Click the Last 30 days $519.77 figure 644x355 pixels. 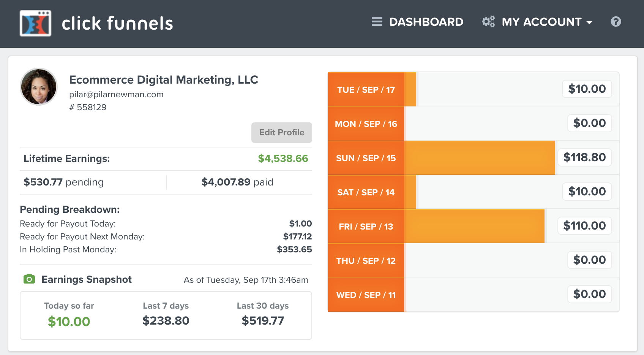tap(263, 321)
